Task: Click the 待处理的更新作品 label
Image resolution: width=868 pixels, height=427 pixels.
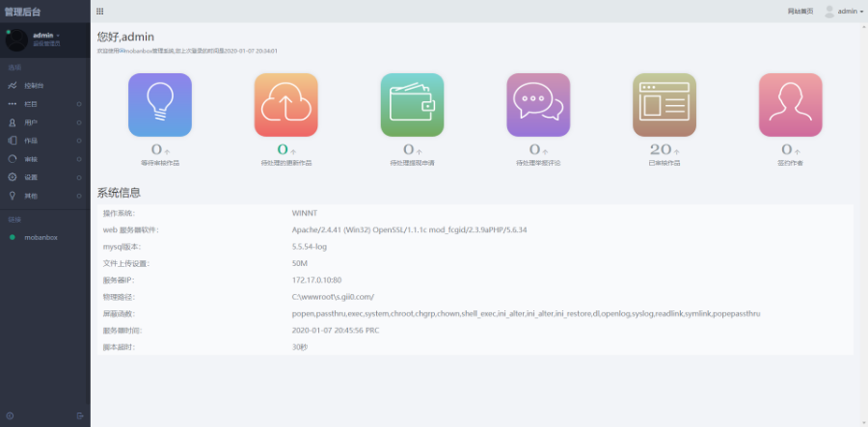Action: pyautogui.click(x=286, y=163)
